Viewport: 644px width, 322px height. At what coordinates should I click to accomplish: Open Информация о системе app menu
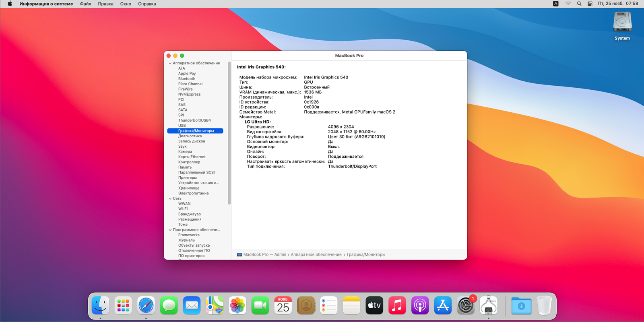pyautogui.click(x=46, y=4)
